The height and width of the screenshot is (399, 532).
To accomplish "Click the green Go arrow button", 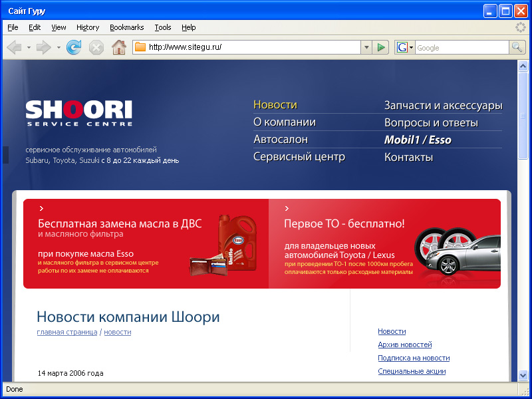I will click(x=380, y=47).
